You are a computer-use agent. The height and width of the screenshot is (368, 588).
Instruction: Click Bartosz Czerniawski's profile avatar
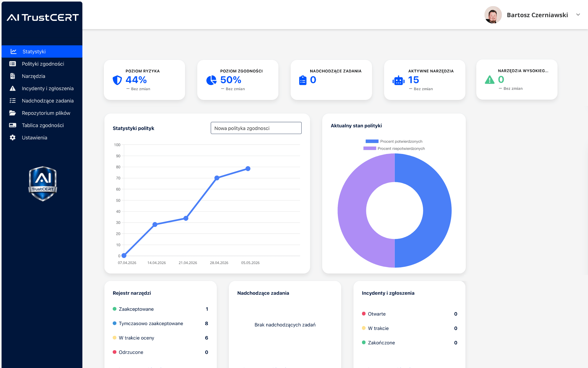493,15
